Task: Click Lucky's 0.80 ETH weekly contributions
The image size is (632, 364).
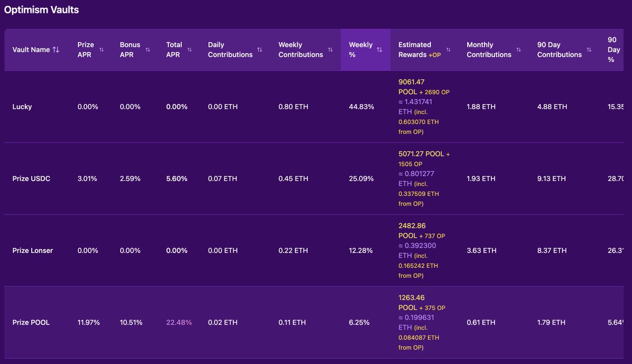Action: (293, 107)
